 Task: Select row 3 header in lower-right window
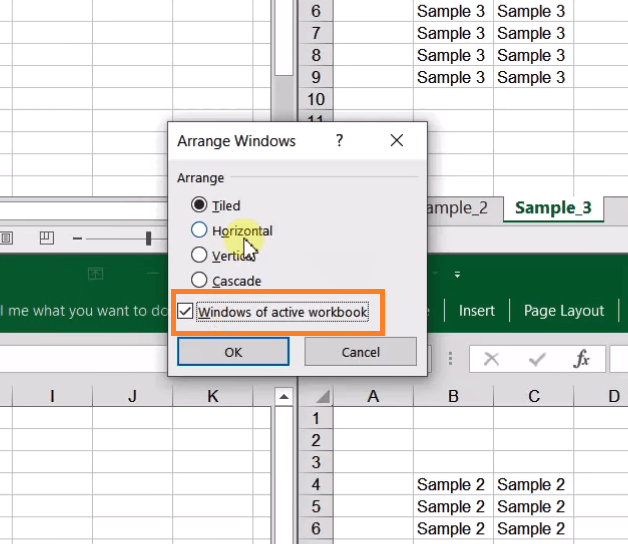pos(316,462)
